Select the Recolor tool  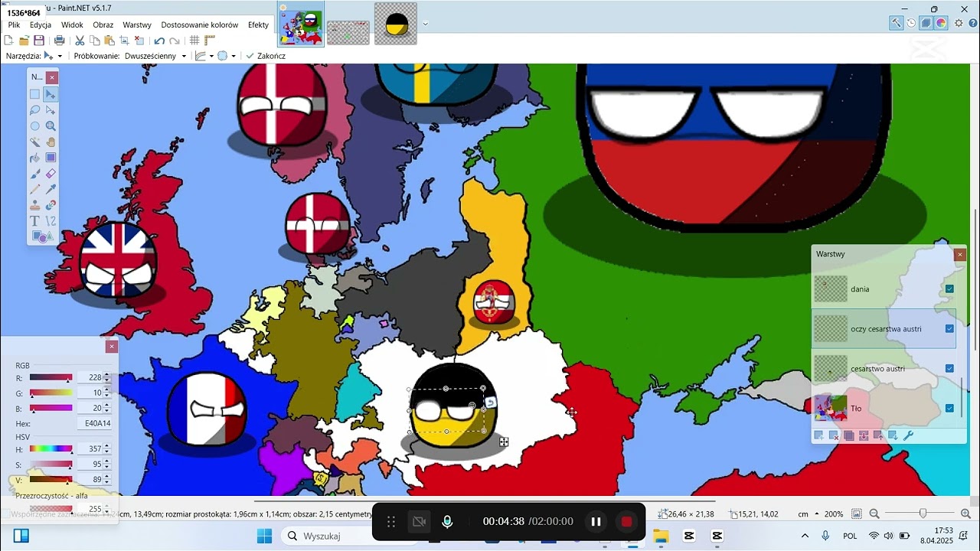point(51,205)
